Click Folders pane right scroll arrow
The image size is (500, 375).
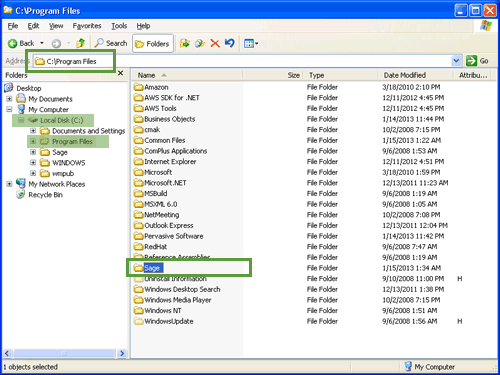pyautogui.click(x=122, y=353)
